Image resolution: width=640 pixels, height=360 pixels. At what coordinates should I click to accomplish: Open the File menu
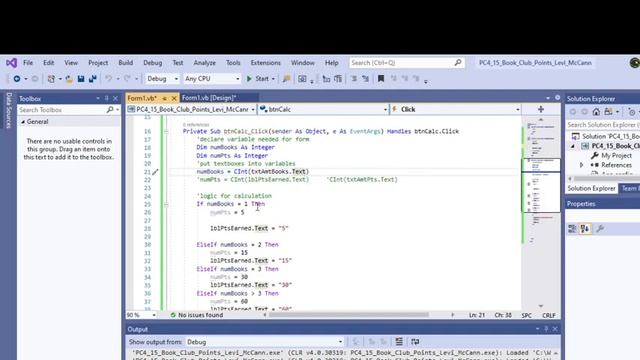pyautogui.click(x=28, y=62)
